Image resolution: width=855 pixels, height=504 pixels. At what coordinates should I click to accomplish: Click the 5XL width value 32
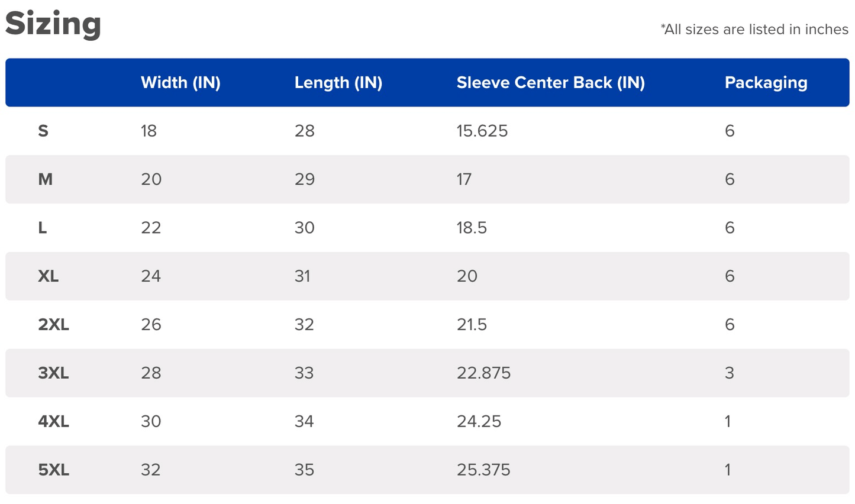[x=151, y=470]
